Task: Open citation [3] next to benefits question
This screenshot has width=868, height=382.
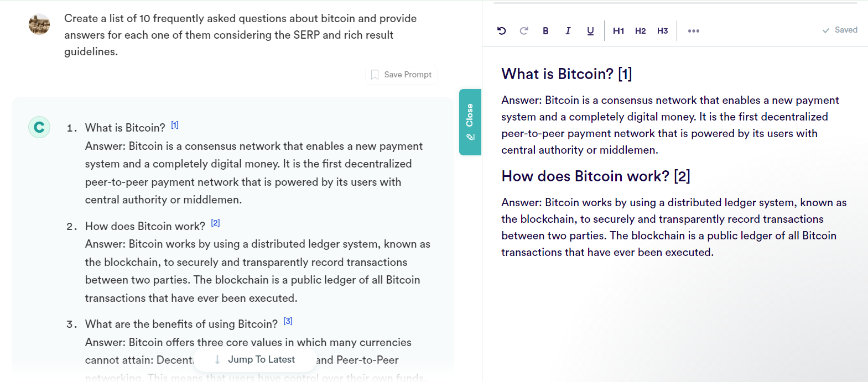Action: click(x=288, y=321)
